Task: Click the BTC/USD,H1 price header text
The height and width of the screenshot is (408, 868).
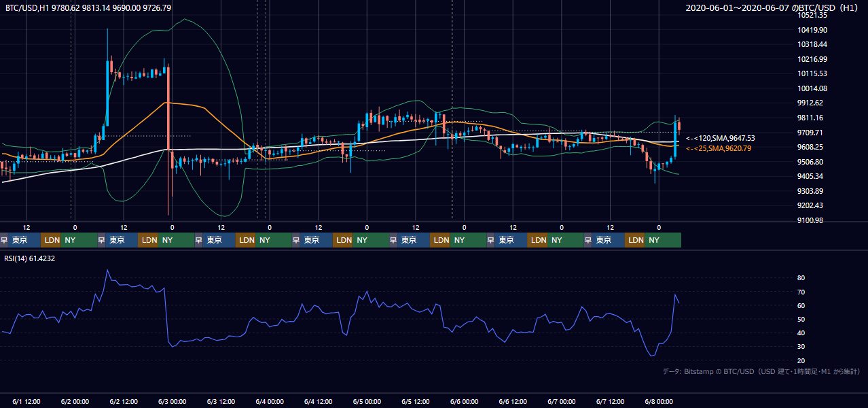Action: 88,7
